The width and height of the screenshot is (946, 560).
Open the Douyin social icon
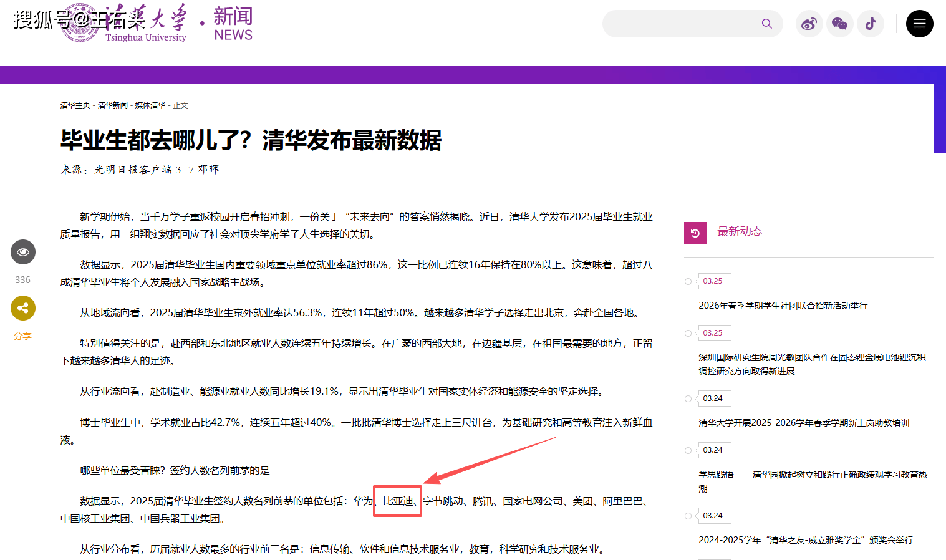click(871, 24)
